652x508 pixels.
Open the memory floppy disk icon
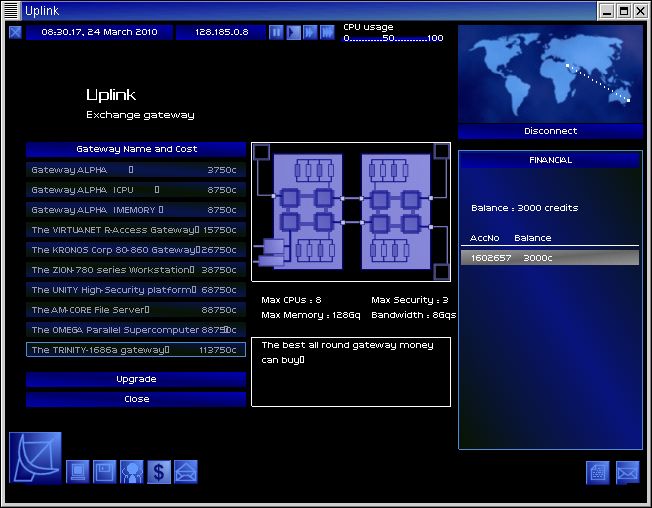(104, 472)
